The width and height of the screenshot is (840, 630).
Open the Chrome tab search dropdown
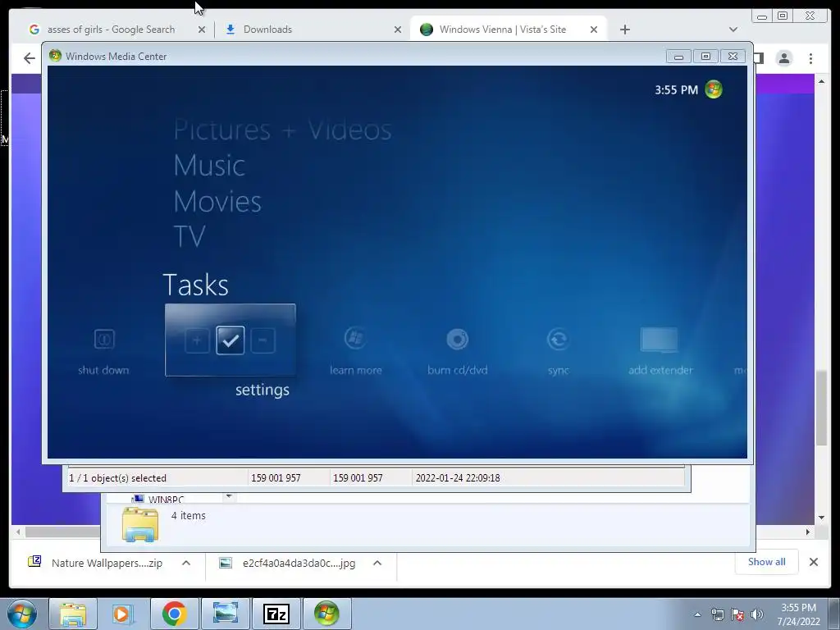click(733, 30)
